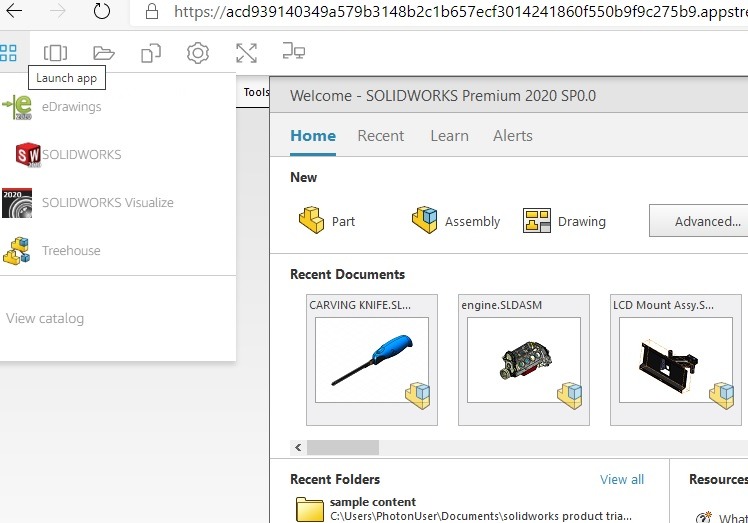The width and height of the screenshot is (748, 523).
Task: Click the browser back arrow
Action: (14, 10)
